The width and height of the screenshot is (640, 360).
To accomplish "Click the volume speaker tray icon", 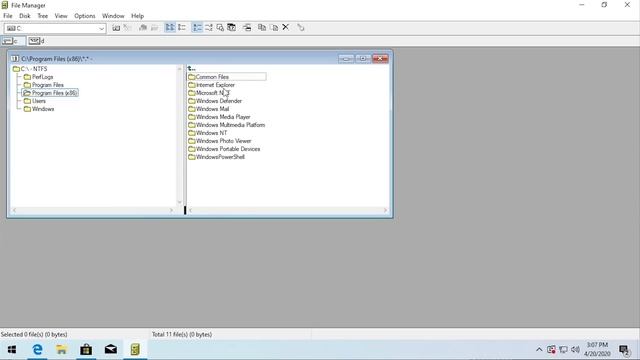I will point(576,350).
